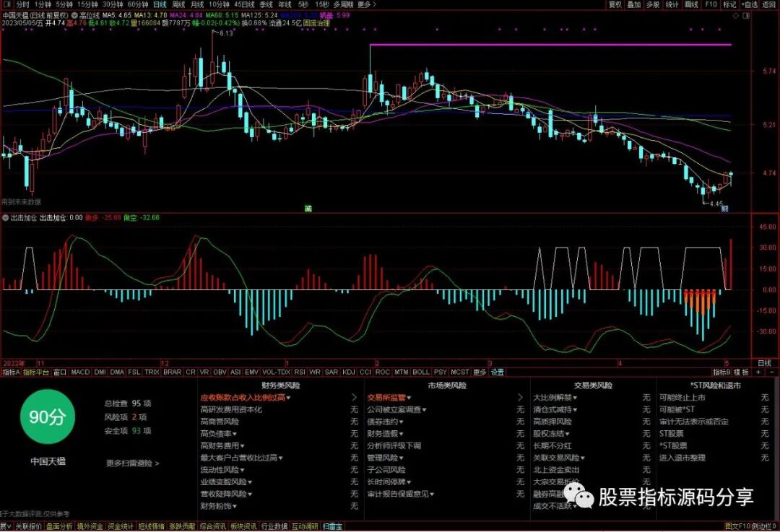Open the 综合资讯 bottom tab

point(213,526)
